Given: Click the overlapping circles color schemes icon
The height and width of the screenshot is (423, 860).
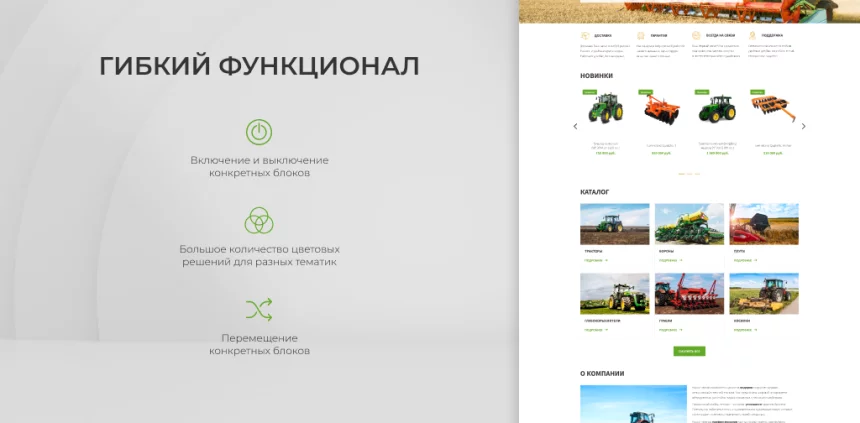Looking at the screenshot, I should (259, 220).
